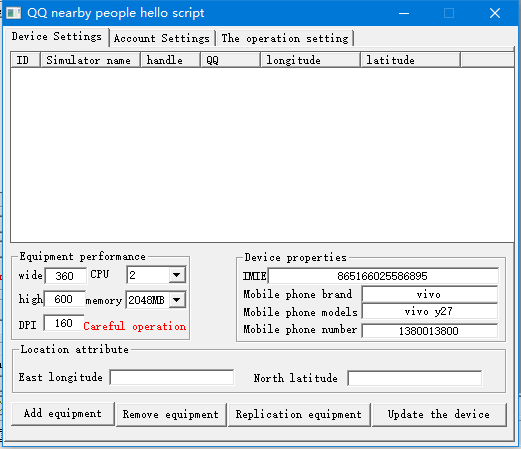Focus the DPI input field

(x=64, y=323)
